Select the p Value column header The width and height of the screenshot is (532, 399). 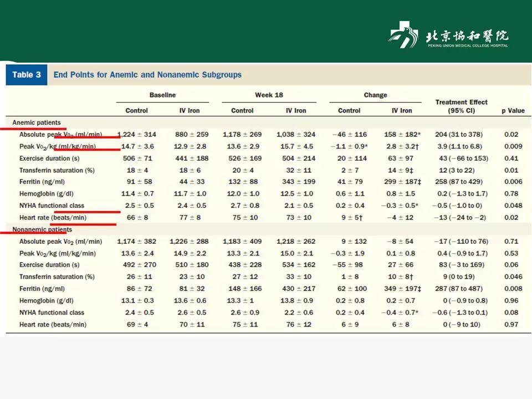click(x=513, y=111)
